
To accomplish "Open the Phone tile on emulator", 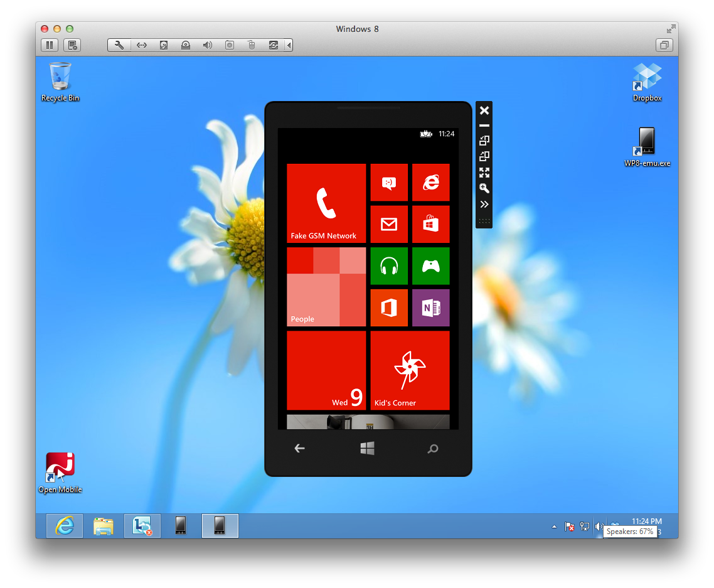I will (326, 203).
